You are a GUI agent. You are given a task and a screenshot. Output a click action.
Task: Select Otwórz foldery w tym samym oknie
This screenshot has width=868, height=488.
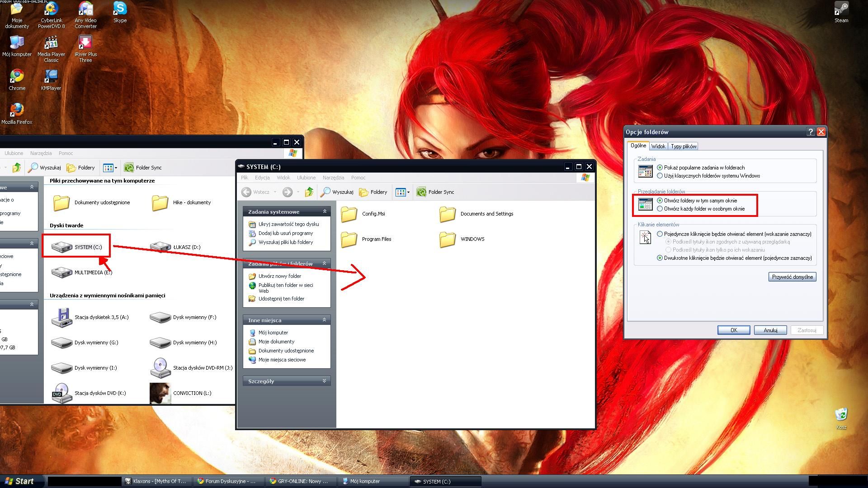coord(660,201)
